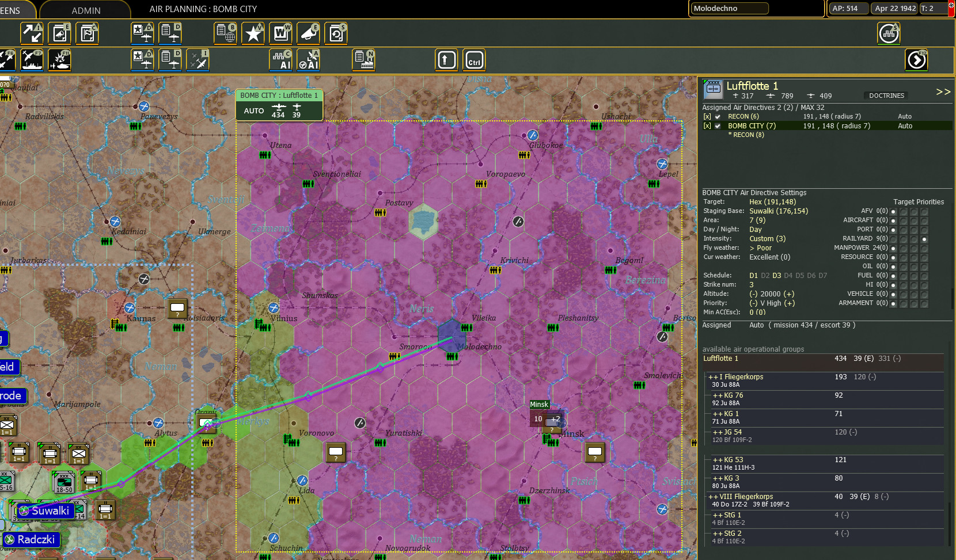This screenshot has height=560, width=956.
Task: Switch to the ADMIN tab
Action: point(86,10)
